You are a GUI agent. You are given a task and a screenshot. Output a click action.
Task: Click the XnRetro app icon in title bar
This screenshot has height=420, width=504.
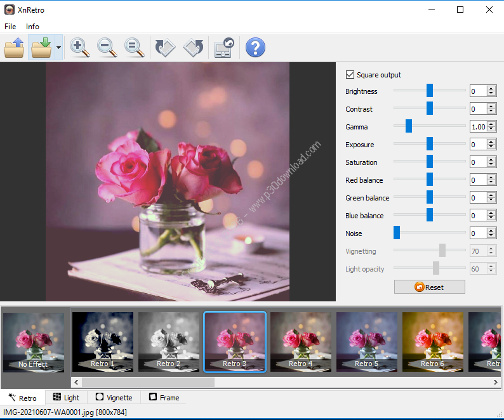tap(10, 10)
